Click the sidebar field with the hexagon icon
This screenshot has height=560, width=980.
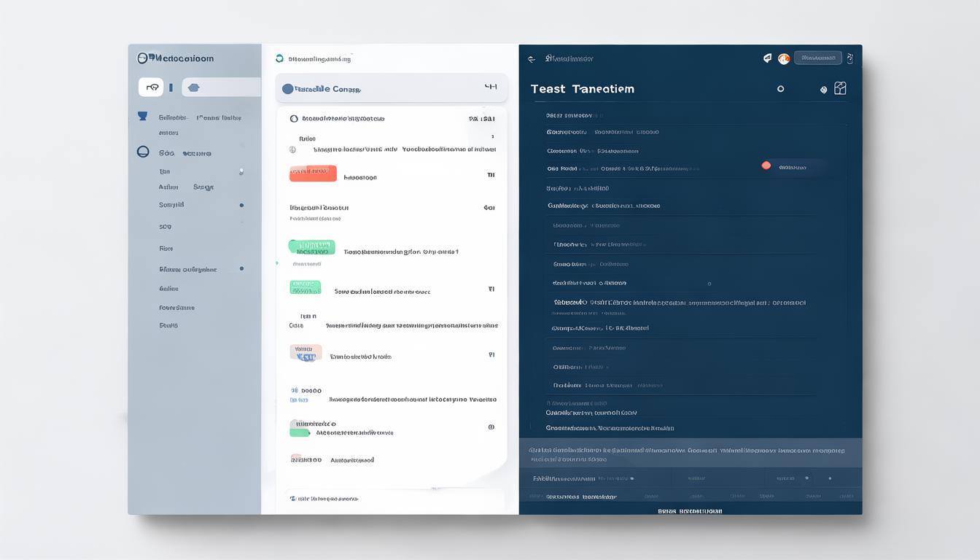[221, 87]
